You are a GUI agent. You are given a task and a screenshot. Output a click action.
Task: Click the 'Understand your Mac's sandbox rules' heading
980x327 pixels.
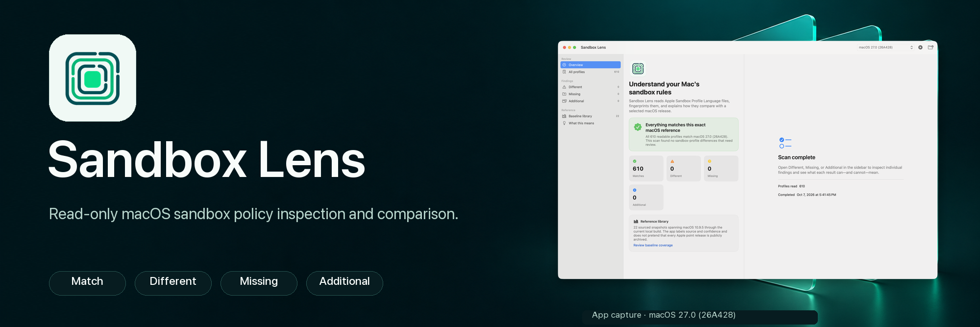[664, 88]
